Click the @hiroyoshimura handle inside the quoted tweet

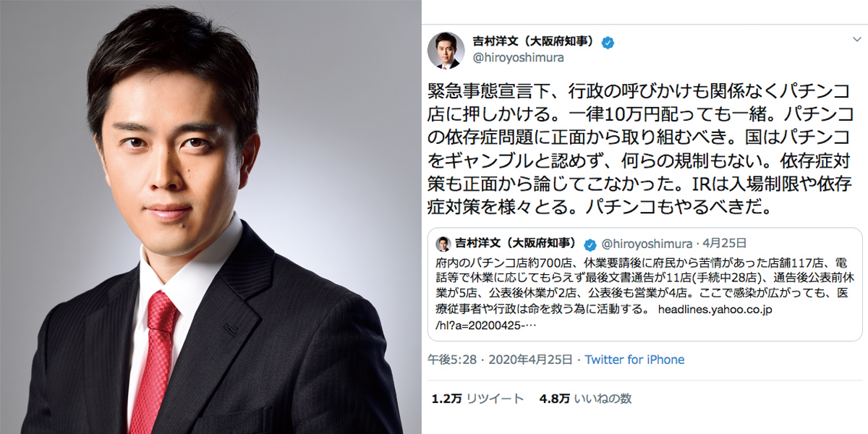point(647,243)
